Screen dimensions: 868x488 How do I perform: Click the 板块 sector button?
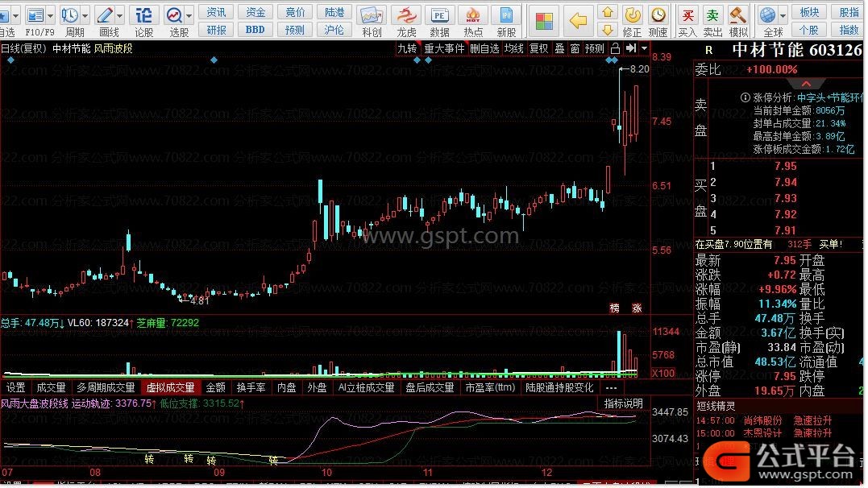tap(809, 12)
